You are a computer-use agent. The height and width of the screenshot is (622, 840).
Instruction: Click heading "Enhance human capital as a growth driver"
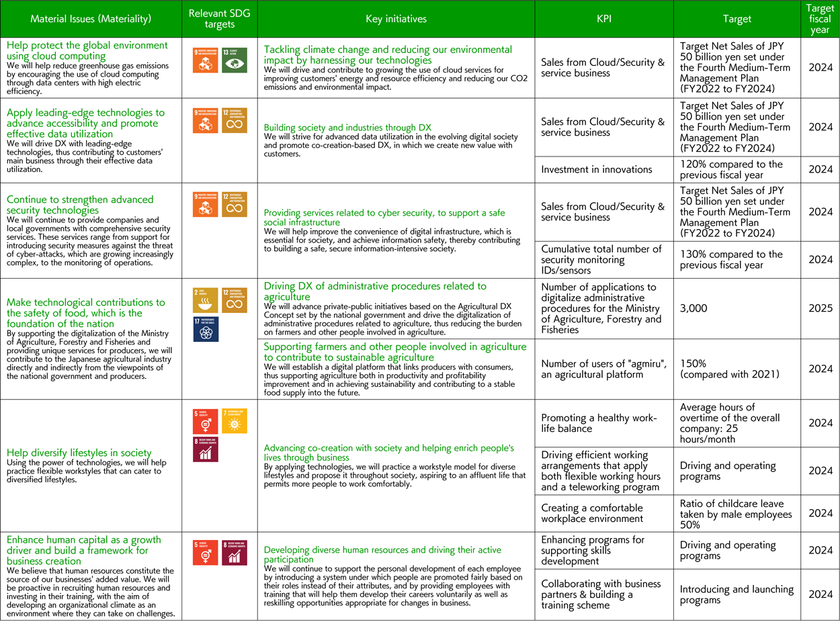84,550
